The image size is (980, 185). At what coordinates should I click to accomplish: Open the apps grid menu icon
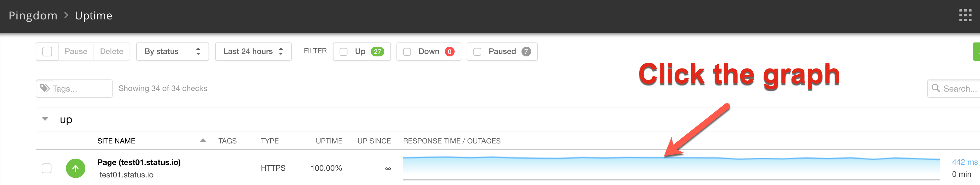965,15
